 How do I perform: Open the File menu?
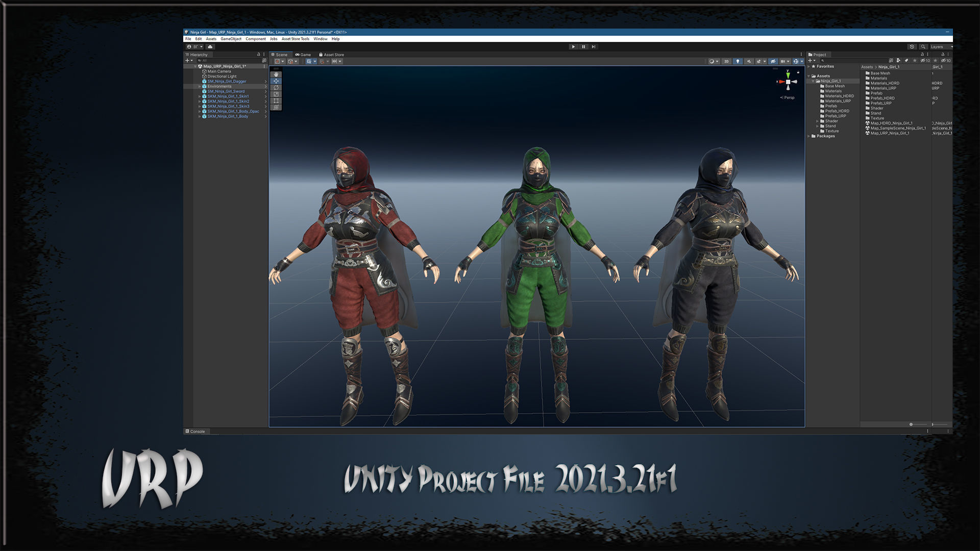pos(188,39)
